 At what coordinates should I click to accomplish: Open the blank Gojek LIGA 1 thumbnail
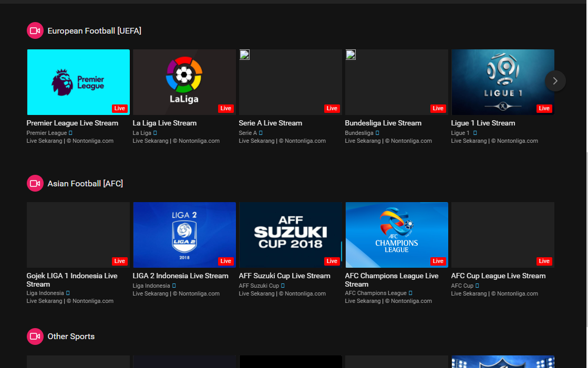(x=78, y=235)
